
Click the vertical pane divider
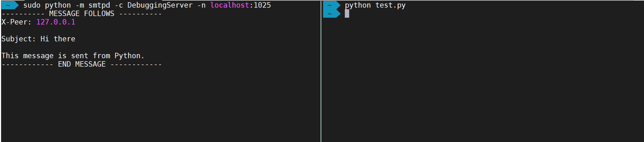[321, 71]
